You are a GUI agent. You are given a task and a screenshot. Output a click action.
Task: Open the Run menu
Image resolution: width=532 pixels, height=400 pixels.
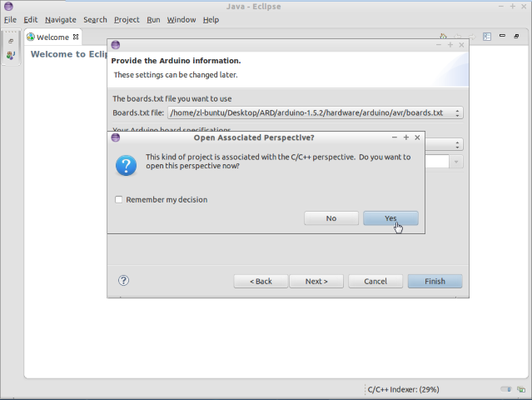pyautogui.click(x=153, y=20)
